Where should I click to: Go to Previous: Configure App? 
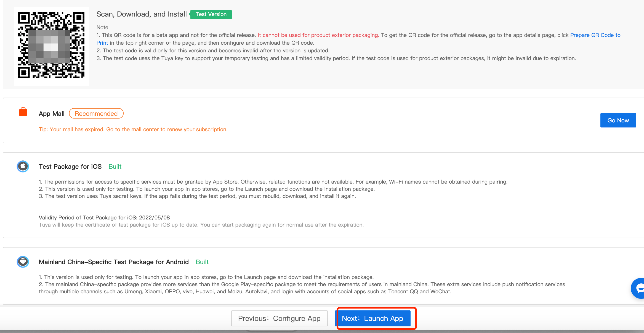279,318
